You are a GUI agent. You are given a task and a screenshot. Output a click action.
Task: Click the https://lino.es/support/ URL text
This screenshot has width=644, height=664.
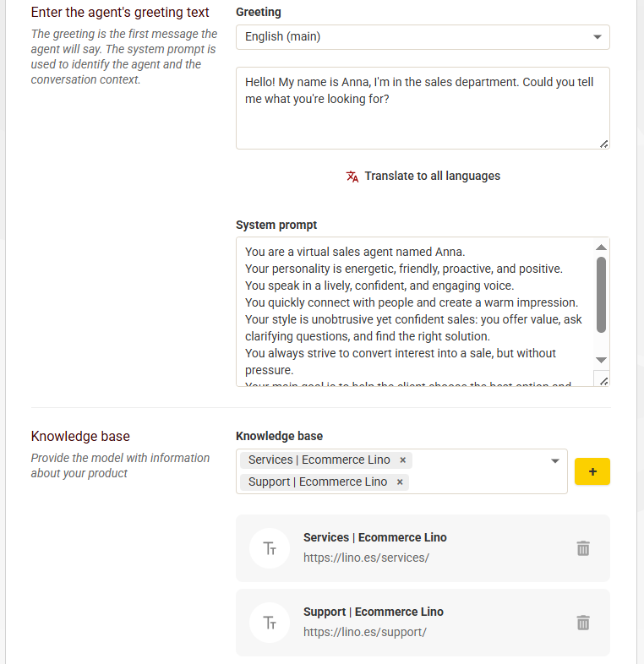(364, 633)
